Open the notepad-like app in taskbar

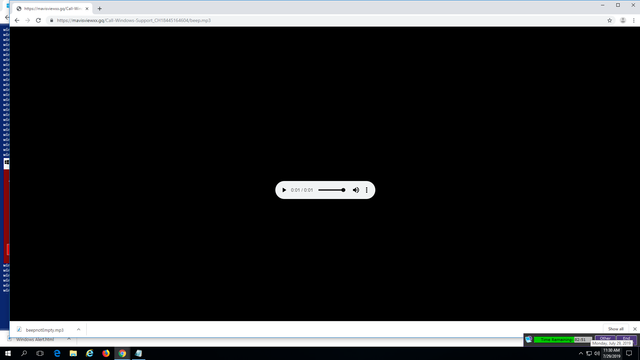139,353
